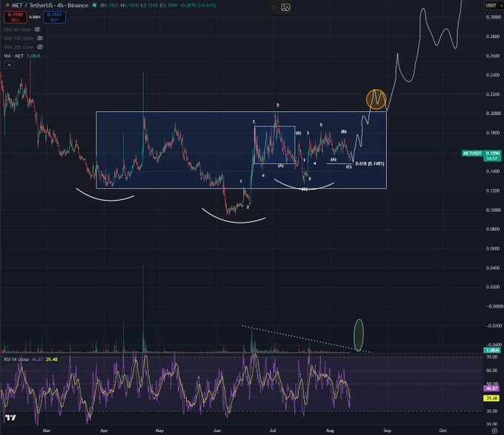Viewport: 504px width, 435px height.
Task: Select the Vol · MET volume legend
Action: 14,56
